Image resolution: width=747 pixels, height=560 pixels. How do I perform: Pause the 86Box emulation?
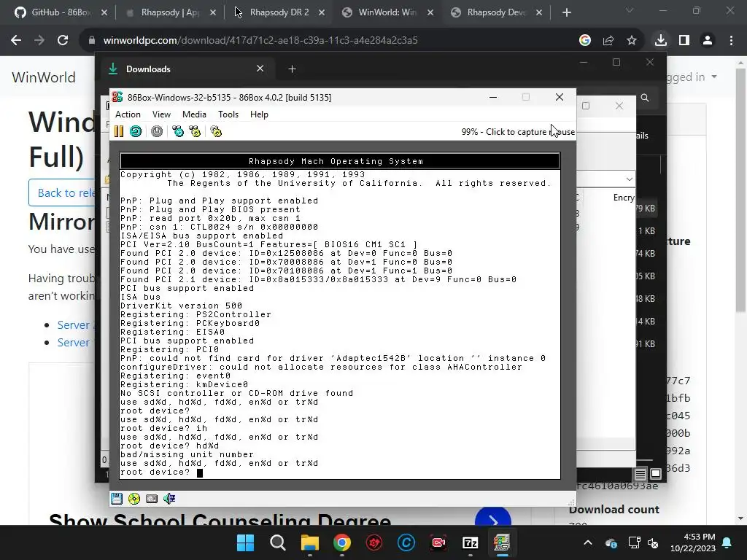(119, 131)
